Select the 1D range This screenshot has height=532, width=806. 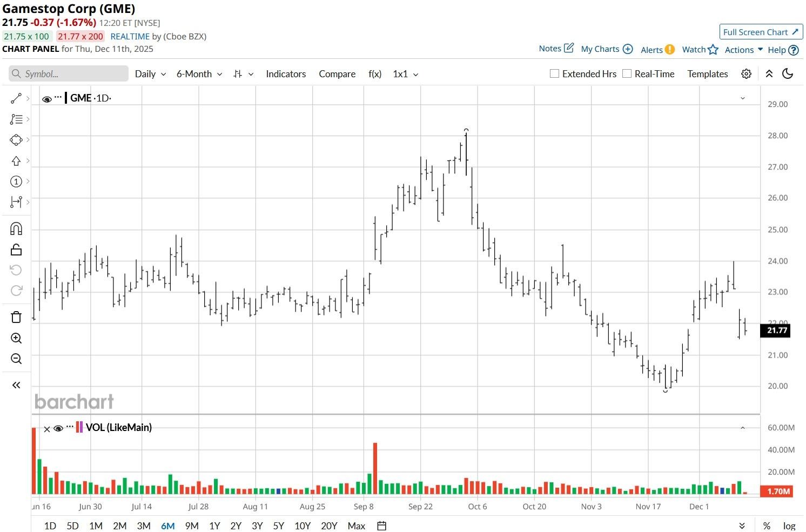pos(50,526)
